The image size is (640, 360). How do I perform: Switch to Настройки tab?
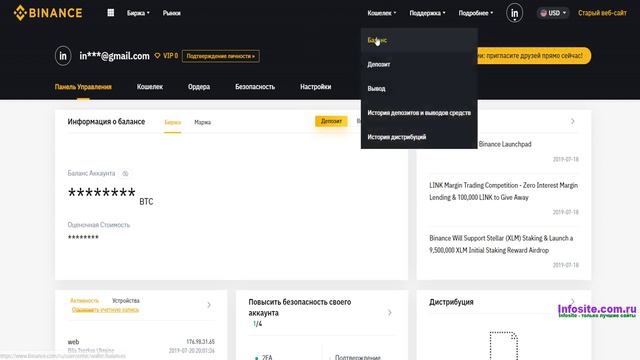click(x=316, y=87)
